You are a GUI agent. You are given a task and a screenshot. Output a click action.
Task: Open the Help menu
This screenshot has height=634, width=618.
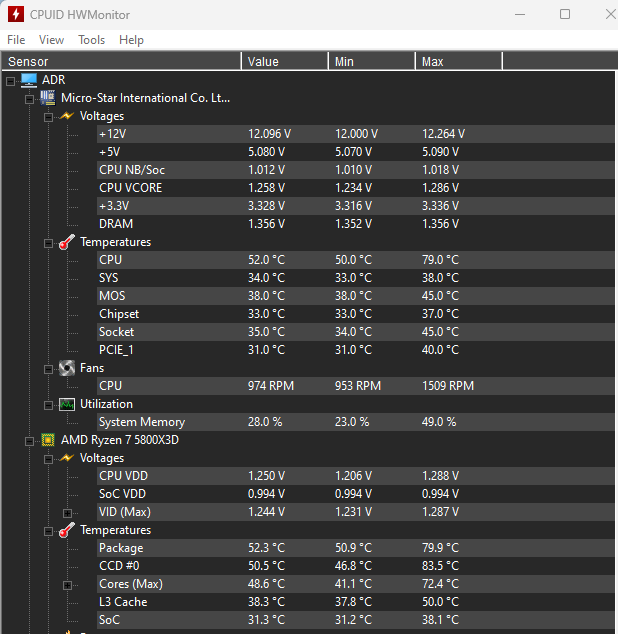pyautogui.click(x=131, y=40)
